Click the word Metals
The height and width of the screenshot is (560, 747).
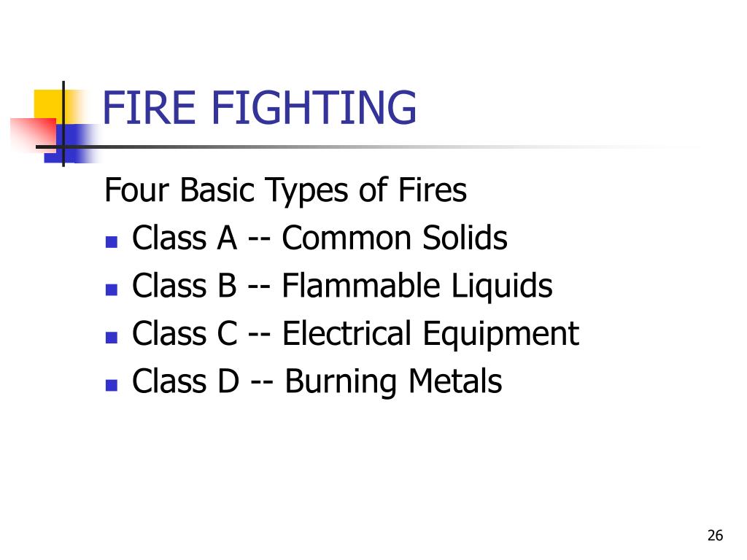pos(455,381)
